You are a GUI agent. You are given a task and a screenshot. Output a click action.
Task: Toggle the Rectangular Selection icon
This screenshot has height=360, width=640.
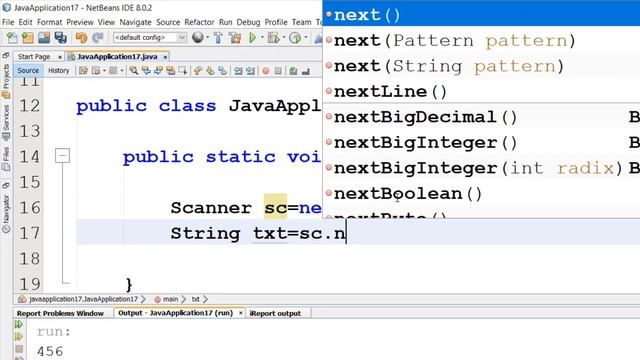coord(182,71)
